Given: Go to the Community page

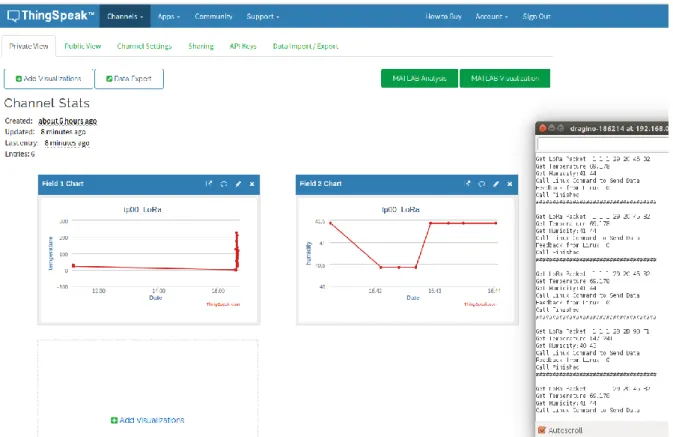Looking at the screenshot, I should 213,16.
